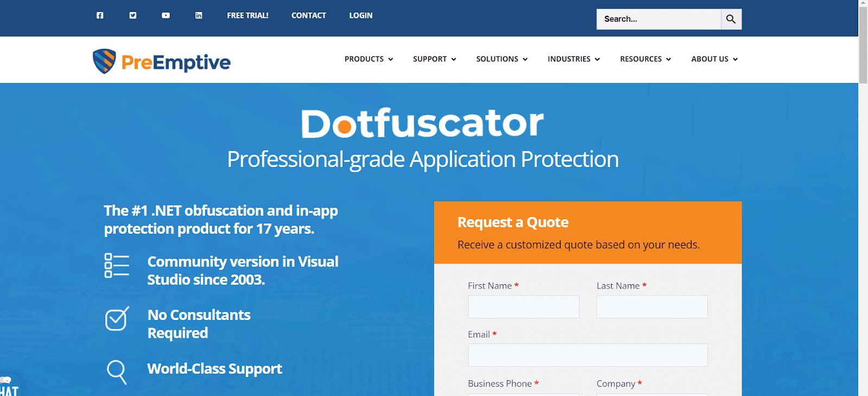Viewport: 868px width, 396px height.
Task: Click the FREE TRIAL! link
Action: (247, 15)
